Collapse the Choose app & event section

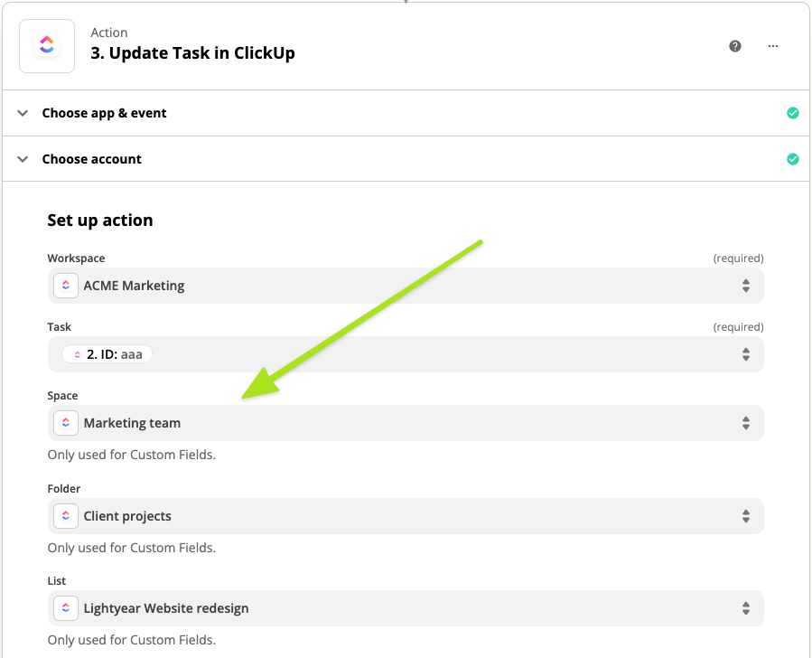point(23,113)
